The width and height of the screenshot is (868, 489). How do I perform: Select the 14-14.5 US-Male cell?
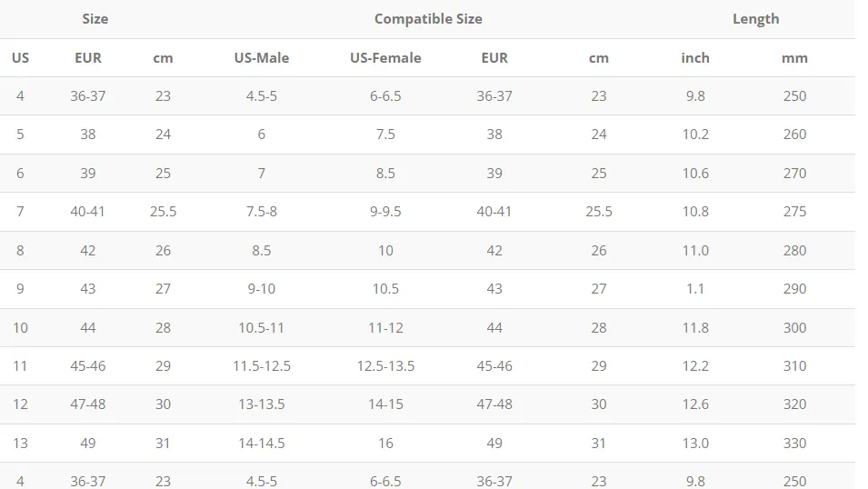click(x=261, y=443)
